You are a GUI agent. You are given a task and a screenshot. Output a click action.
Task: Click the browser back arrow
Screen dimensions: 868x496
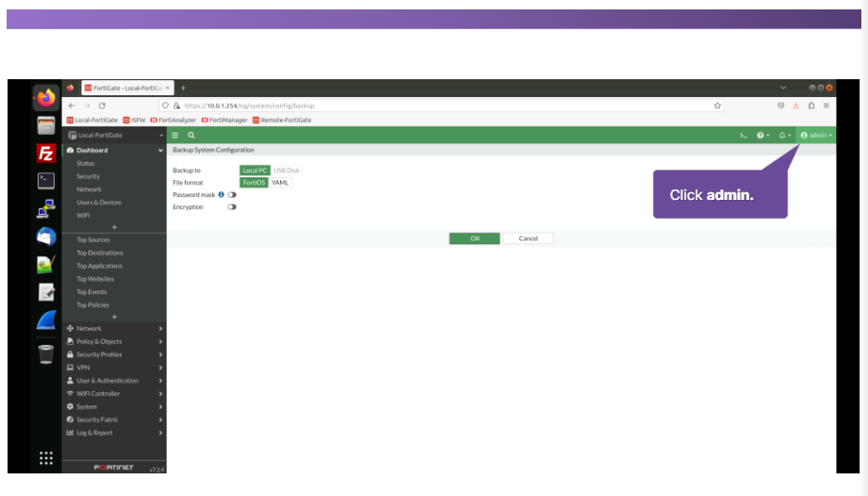pyautogui.click(x=72, y=106)
